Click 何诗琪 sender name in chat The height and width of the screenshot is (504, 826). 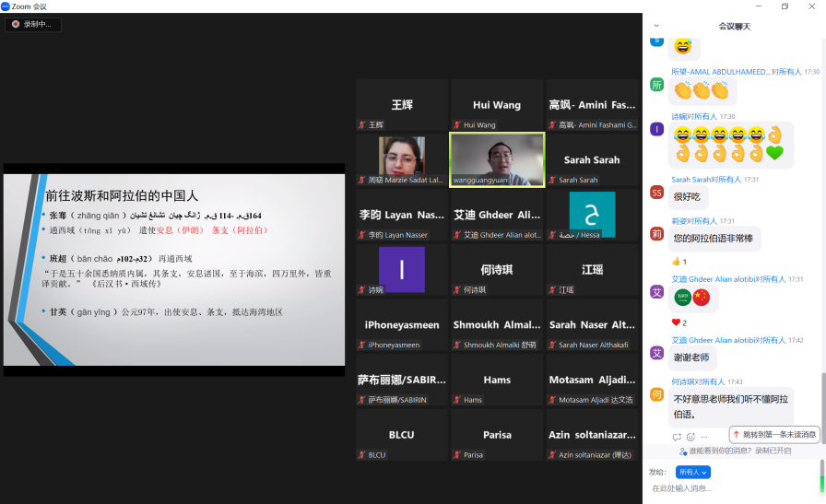coord(683,381)
